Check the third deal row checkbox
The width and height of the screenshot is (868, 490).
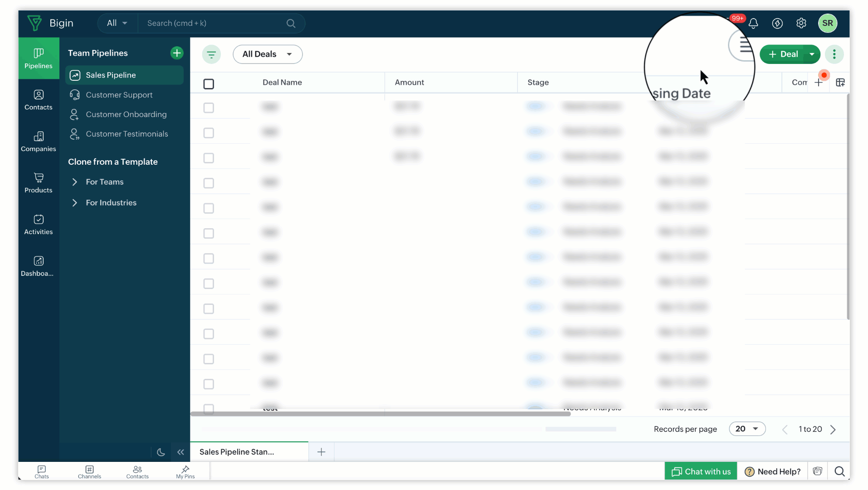209,158
